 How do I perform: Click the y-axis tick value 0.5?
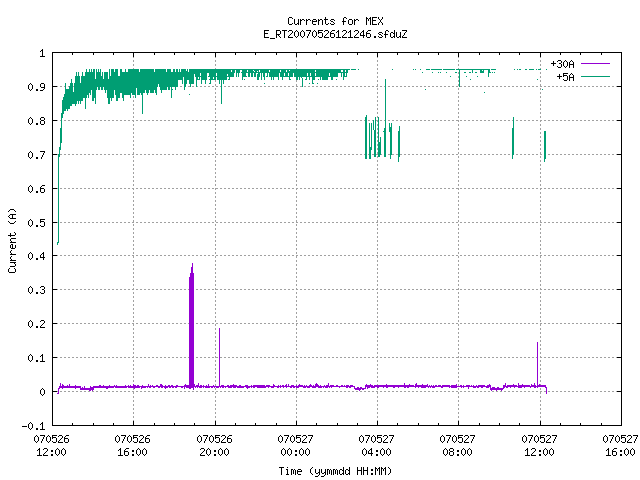tap(36, 223)
